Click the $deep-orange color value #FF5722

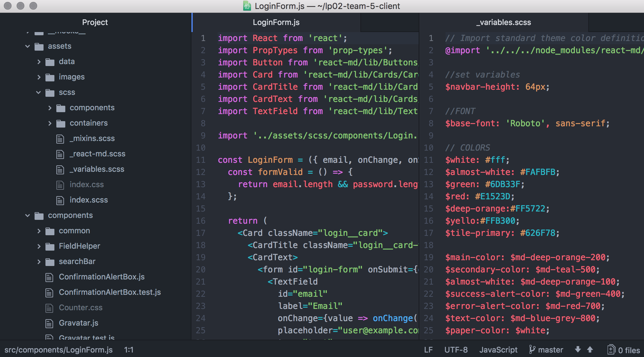[x=527, y=209]
